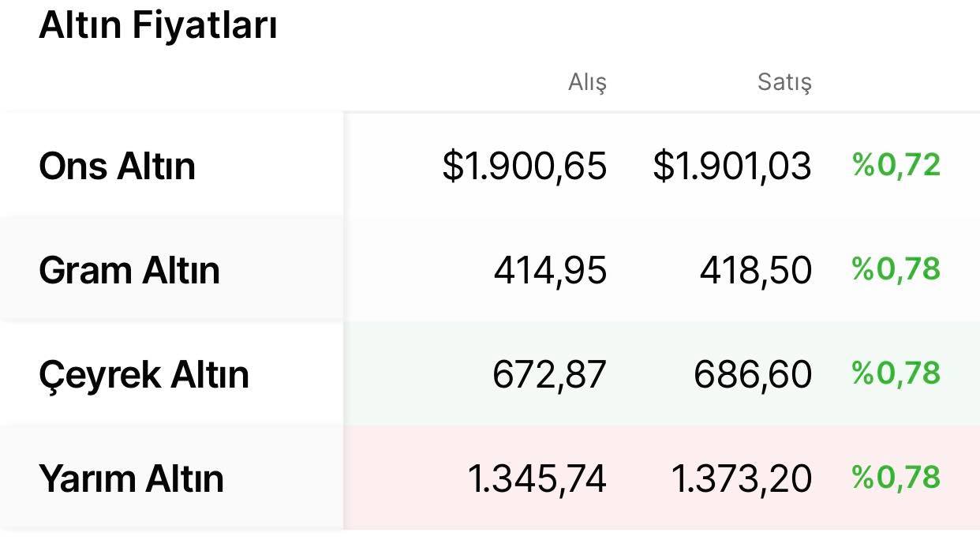Click the Satış column header
The height and width of the screenshot is (540, 980).
(x=784, y=82)
